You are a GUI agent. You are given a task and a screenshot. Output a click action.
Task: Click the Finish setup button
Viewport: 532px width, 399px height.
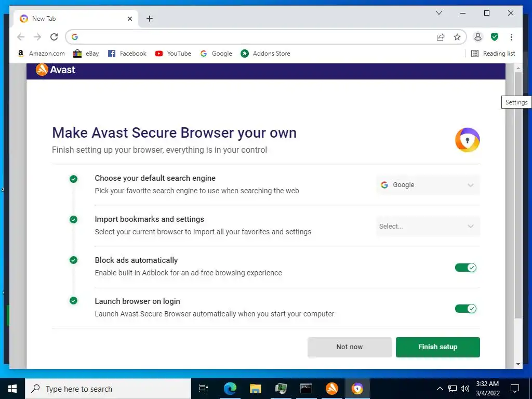coord(437,347)
